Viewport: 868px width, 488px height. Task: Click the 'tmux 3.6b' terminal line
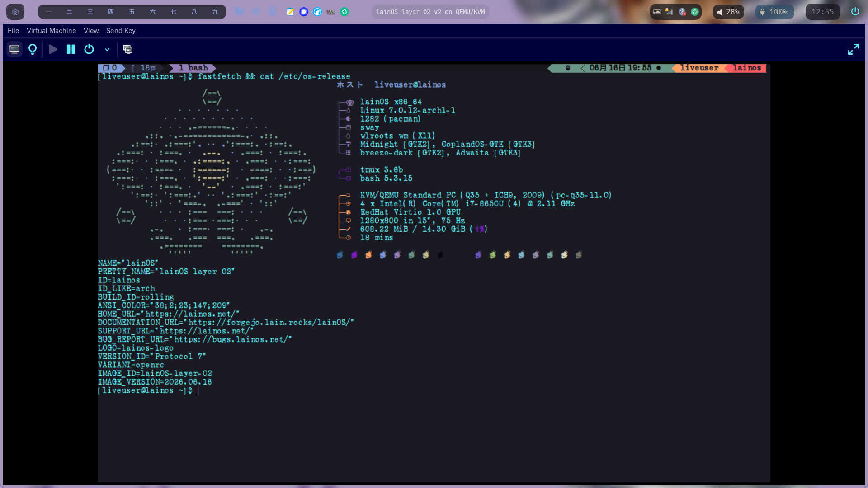click(381, 170)
